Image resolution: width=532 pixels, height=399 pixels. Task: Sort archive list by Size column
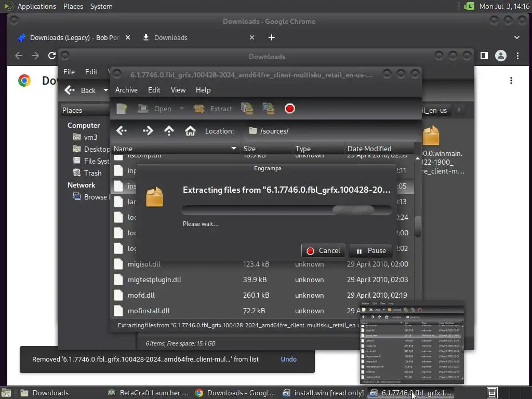tap(266, 149)
